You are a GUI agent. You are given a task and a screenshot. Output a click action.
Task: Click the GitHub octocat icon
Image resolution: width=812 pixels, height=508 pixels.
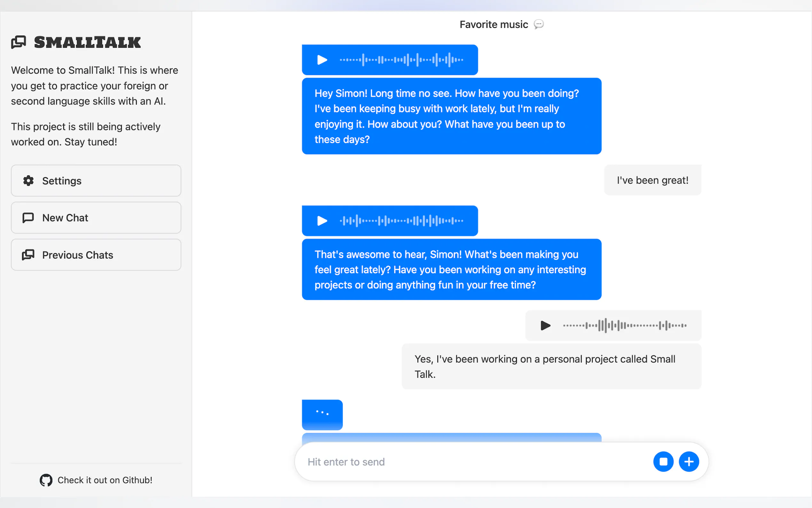[x=46, y=480]
